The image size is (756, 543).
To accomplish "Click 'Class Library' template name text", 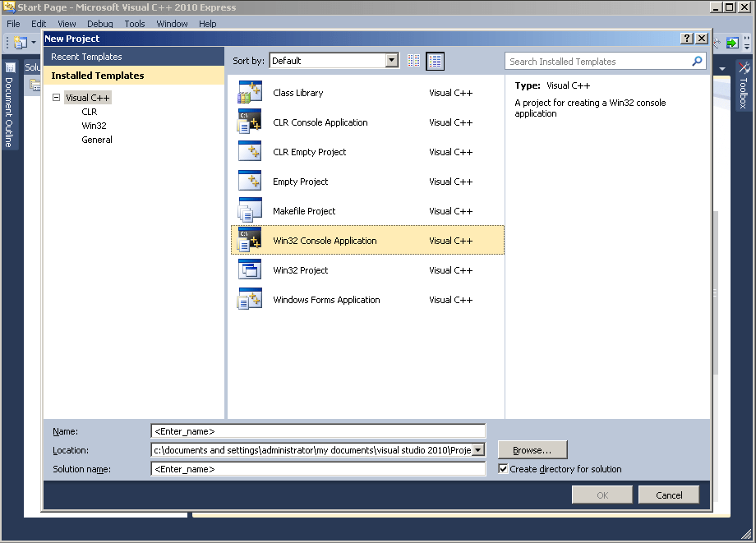I will click(298, 93).
